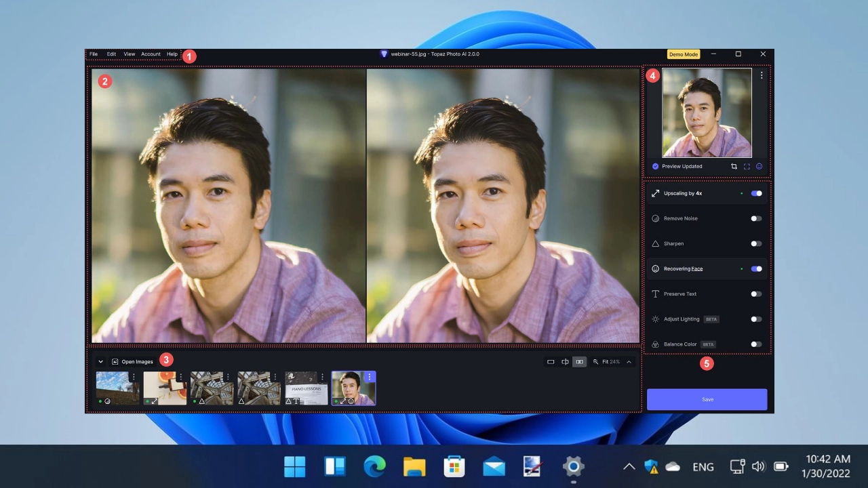The width and height of the screenshot is (868, 488).
Task: Click the zoom magnifier icon by Fit
Action: (595, 362)
